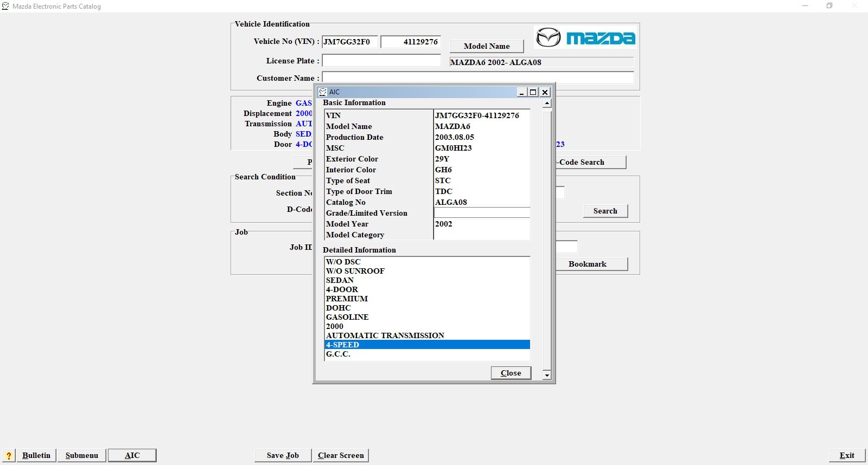Click the Exit button

847,456
